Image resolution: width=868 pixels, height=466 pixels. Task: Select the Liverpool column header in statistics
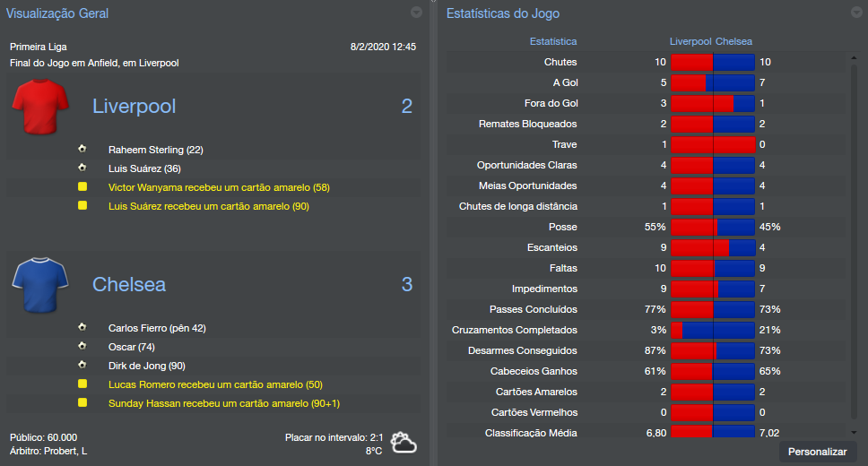point(690,41)
